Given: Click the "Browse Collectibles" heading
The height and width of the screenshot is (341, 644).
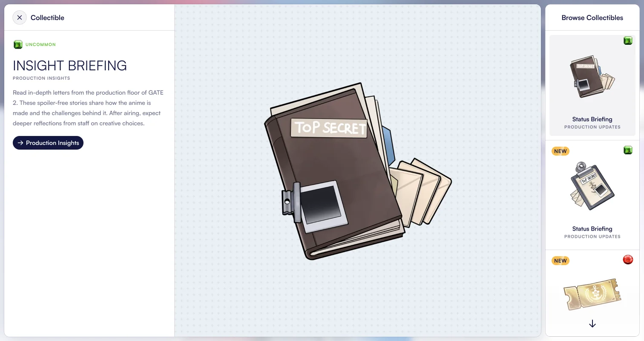Looking at the screenshot, I should 592,17.
